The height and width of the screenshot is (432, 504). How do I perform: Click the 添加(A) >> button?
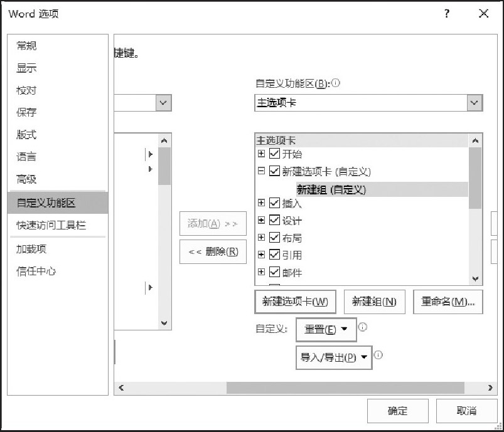coord(213,223)
